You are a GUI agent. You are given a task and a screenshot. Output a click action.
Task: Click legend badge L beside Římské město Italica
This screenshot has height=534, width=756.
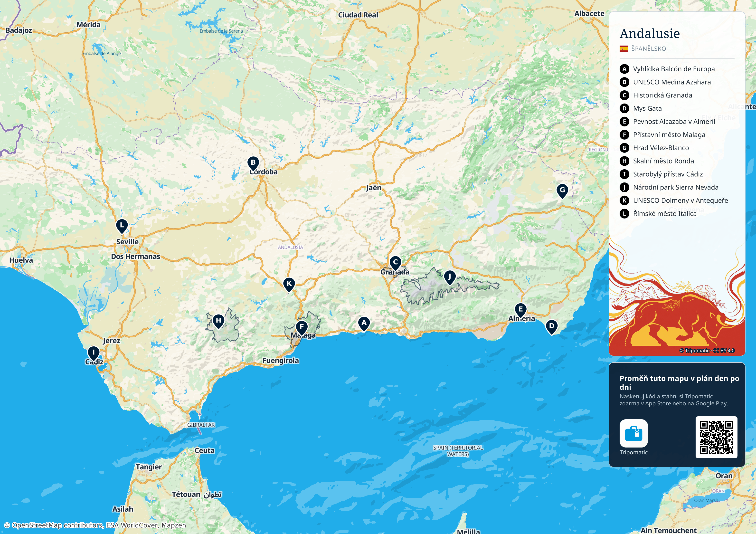624,214
